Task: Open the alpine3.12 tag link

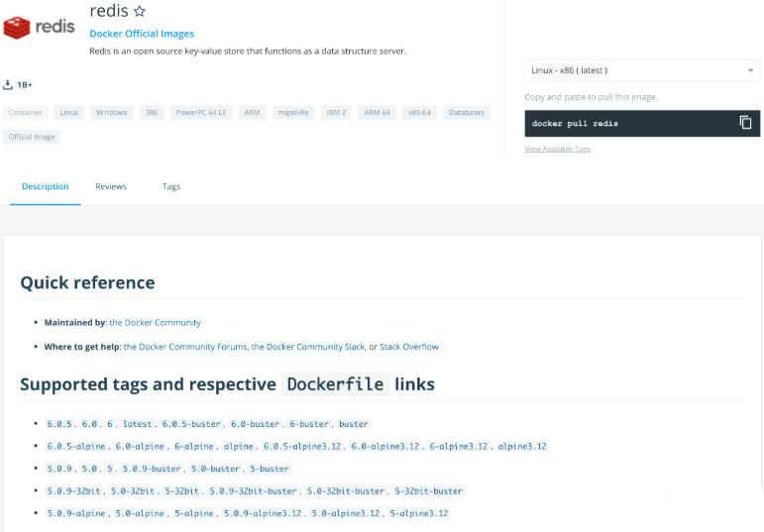Action: [x=522, y=446]
